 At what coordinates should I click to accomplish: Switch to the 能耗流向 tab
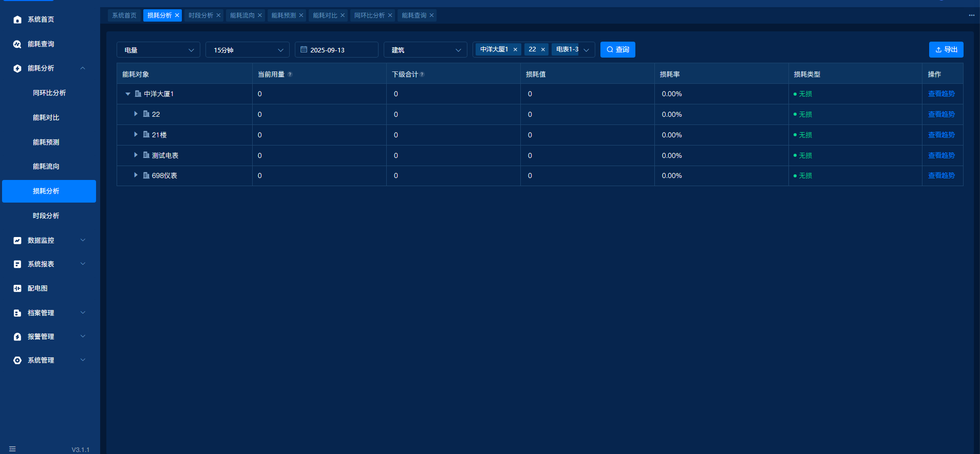pos(242,15)
